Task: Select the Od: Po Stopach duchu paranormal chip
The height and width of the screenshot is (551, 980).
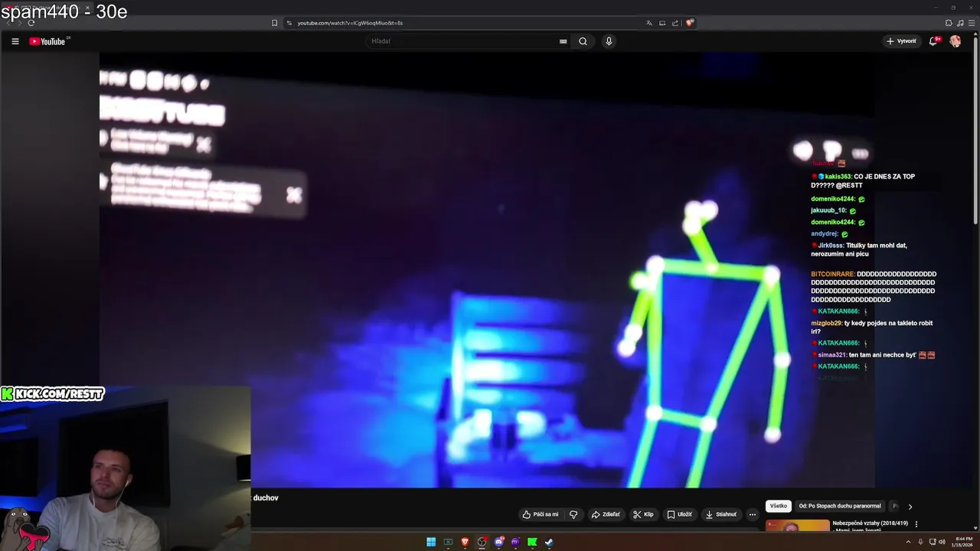Action: (840, 506)
